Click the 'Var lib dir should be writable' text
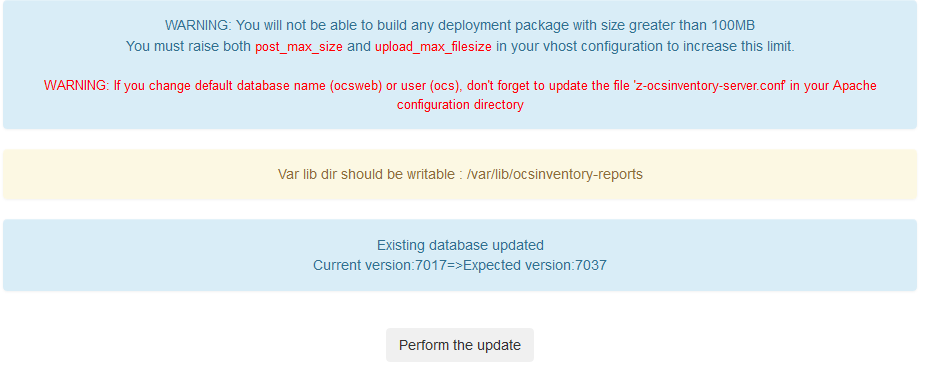Image resolution: width=940 pixels, height=369 pixels. [x=367, y=174]
